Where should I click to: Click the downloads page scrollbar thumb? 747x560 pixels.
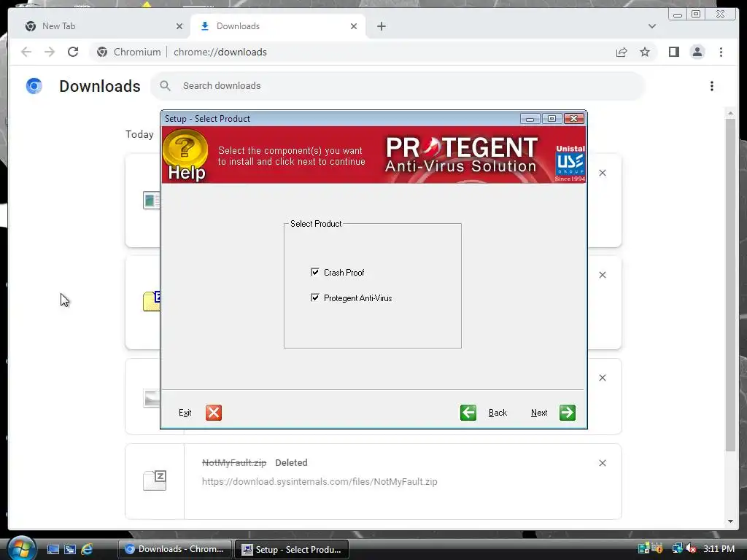[x=730, y=285]
